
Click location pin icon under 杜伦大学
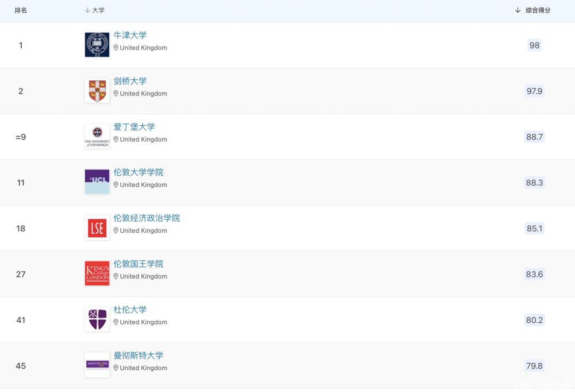tap(116, 322)
